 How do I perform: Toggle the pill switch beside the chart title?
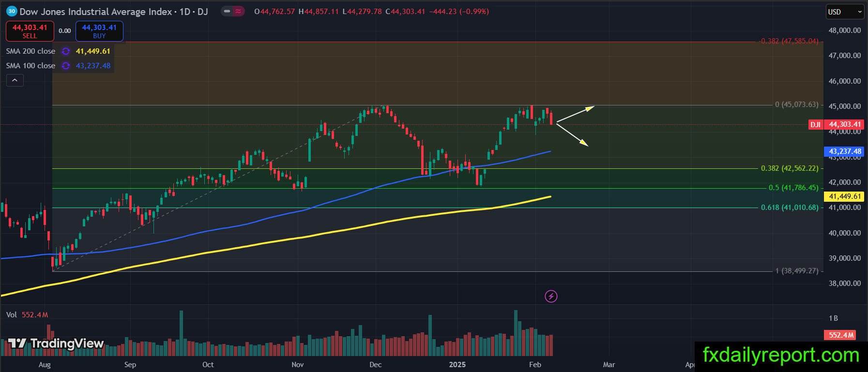233,11
